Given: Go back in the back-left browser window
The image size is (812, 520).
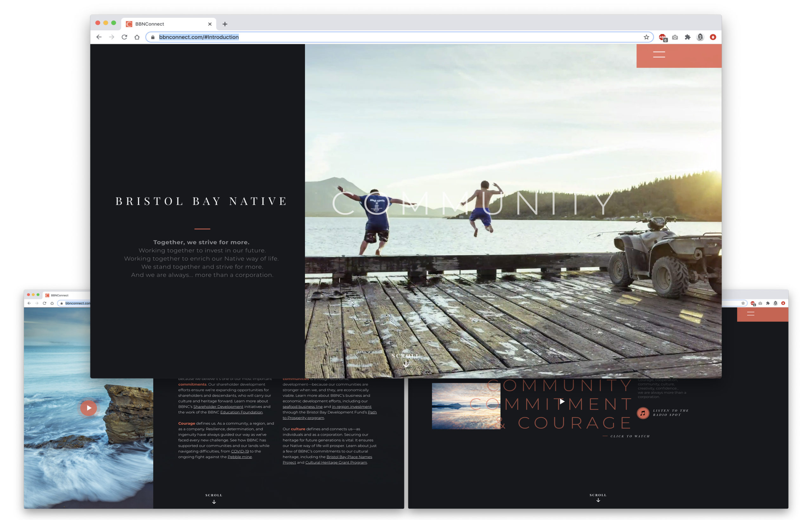Looking at the screenshot, I should pyautogui.click(x=29, y=303).
